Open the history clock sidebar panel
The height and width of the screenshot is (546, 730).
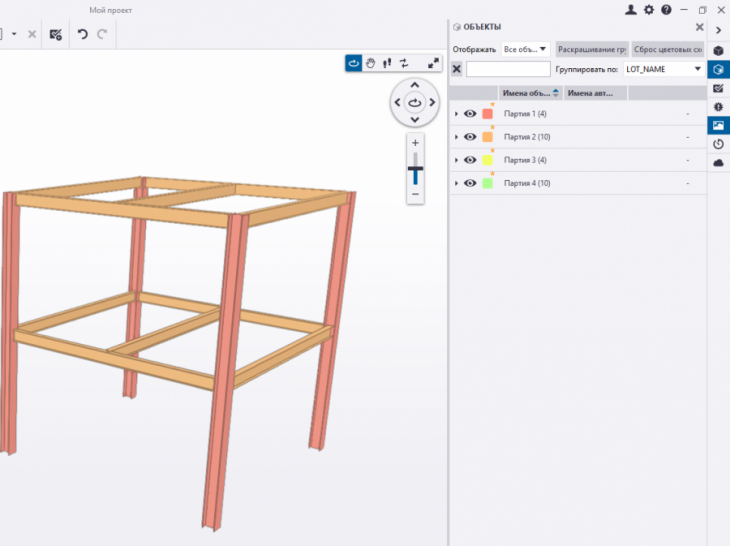coord(718,144)
